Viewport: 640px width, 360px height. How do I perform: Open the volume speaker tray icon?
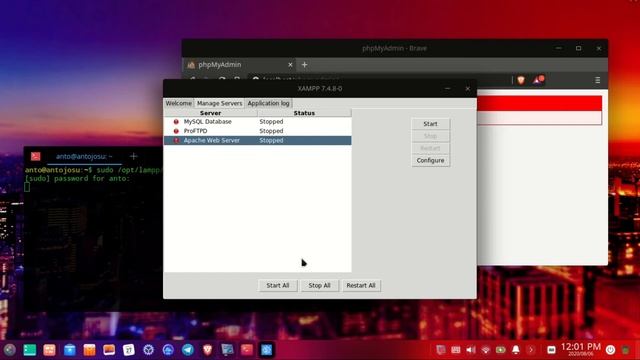pyautogui.click(x=471, y=350)
